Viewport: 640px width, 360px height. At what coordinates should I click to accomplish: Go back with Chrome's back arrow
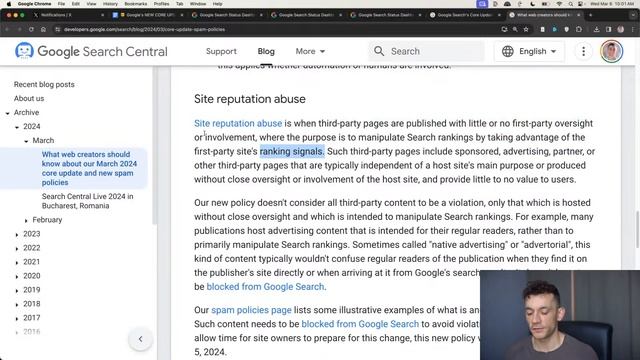(x=7, y=29)
